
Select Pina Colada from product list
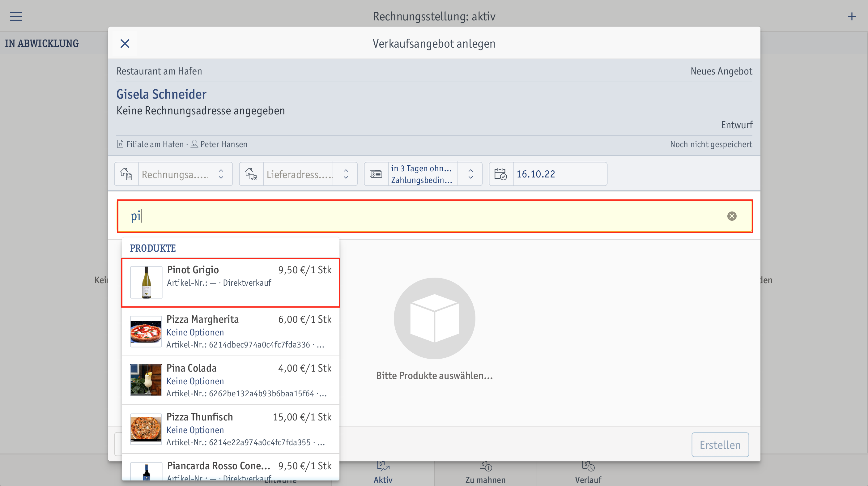(x=231, y=381)
